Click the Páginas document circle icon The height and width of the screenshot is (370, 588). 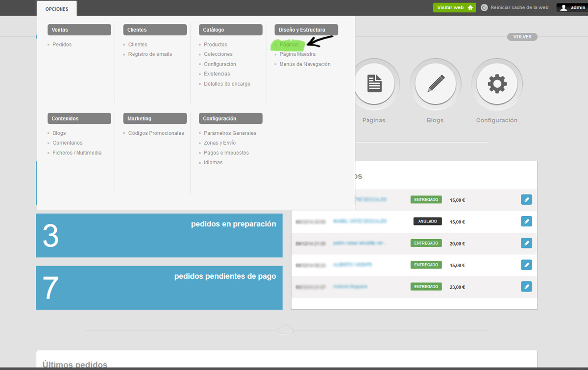tap(374, 84)
